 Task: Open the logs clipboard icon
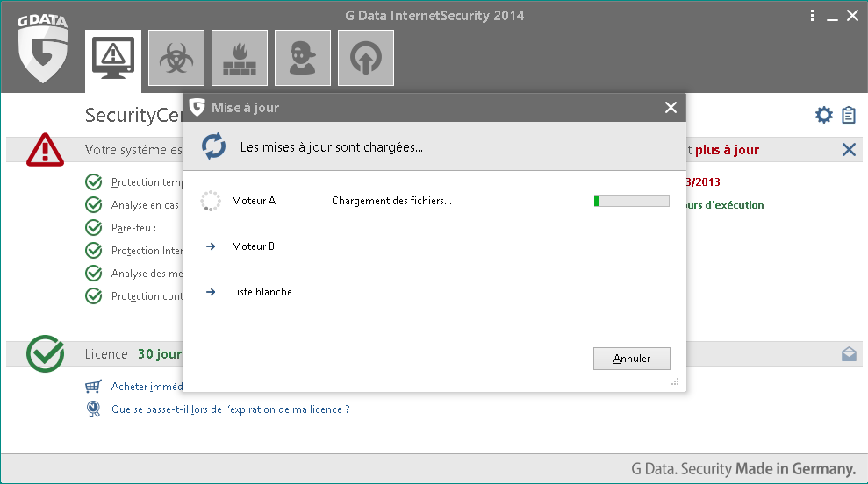[x=849, y=115]
